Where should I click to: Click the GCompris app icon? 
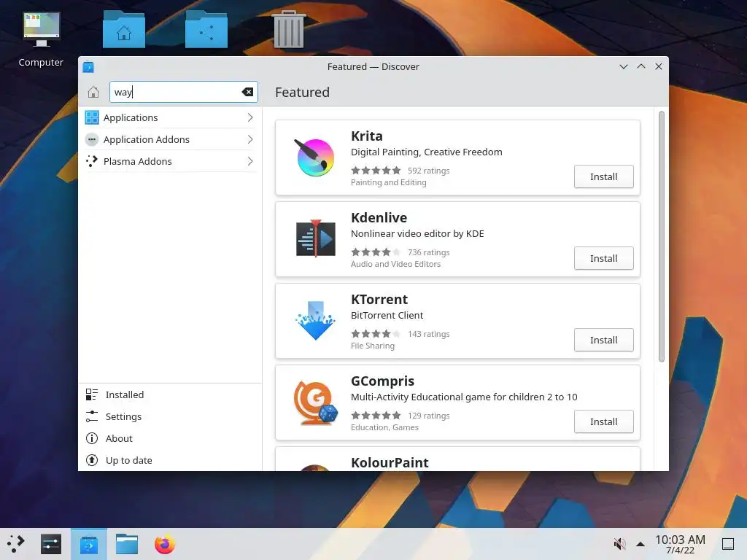(315, 402)
